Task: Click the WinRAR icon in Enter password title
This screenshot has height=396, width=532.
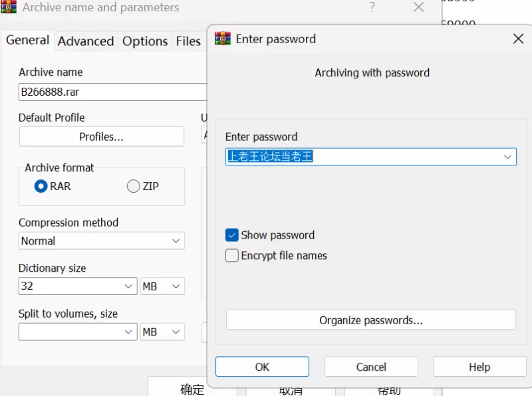Action: [223, 39]
